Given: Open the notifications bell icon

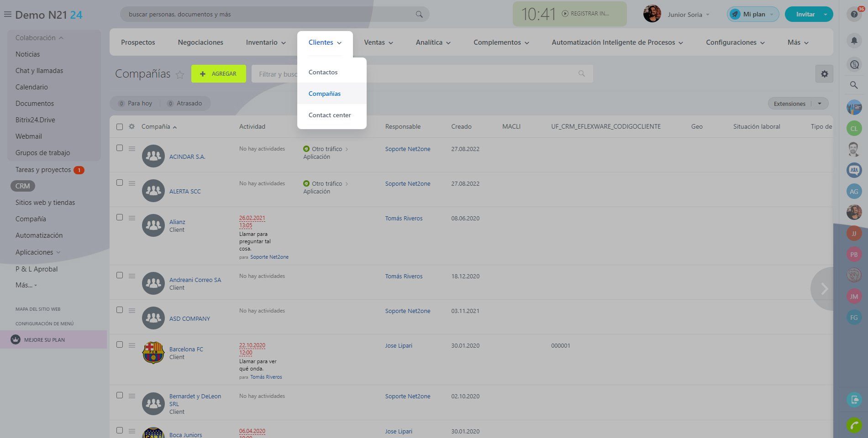Looking at the screenshot, I should point(854,41).
